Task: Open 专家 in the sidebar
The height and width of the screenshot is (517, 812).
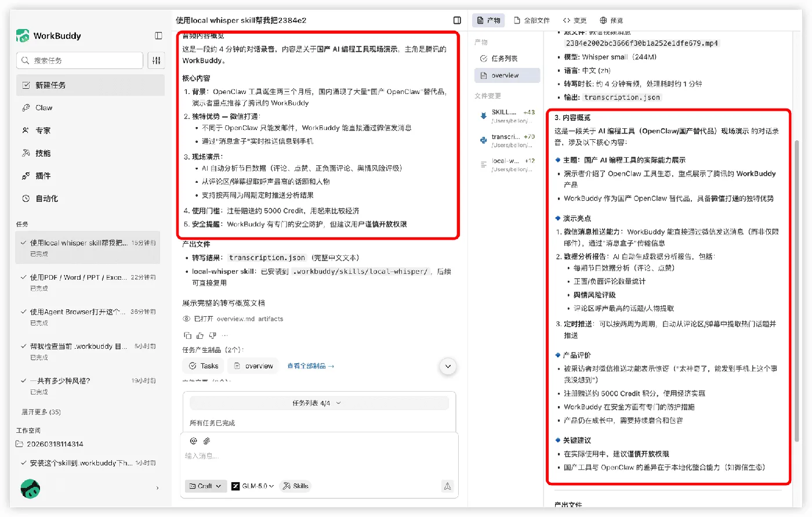Action: click(90, 131)
